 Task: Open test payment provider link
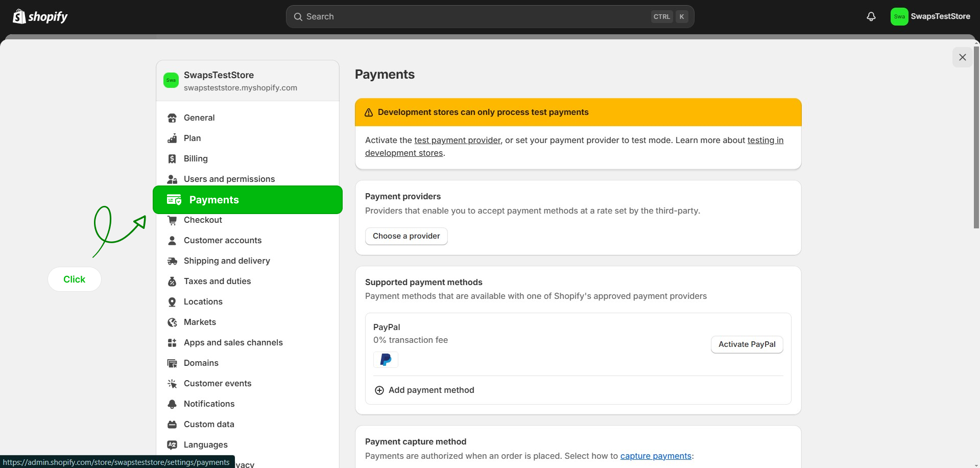coord(458,140)
